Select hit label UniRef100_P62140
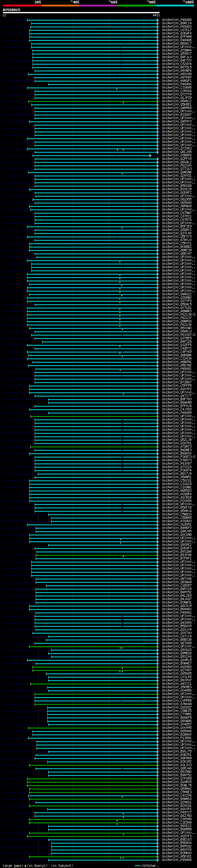 (x=177, y=165)
